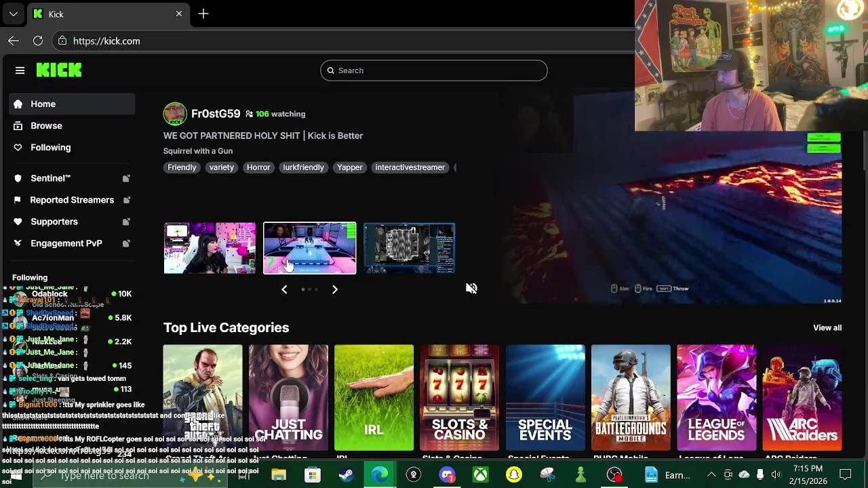Click the external icon beside Engagement PvP
This screenshot has width=868, height=488.
click(126, 243)
